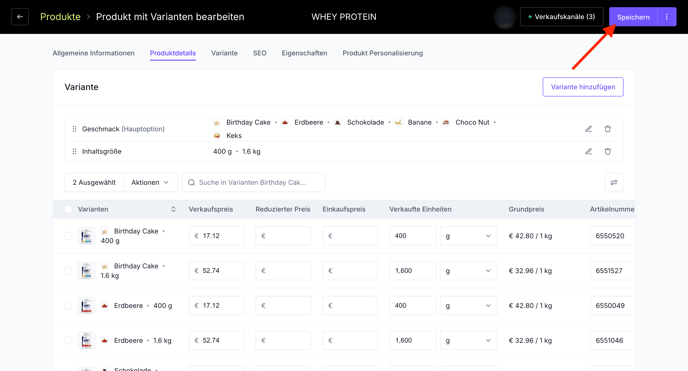Focus the Suche in Varianten search field
Image resolution: width=688 pixels, height=371 pixels.
[x=254, y=182]
